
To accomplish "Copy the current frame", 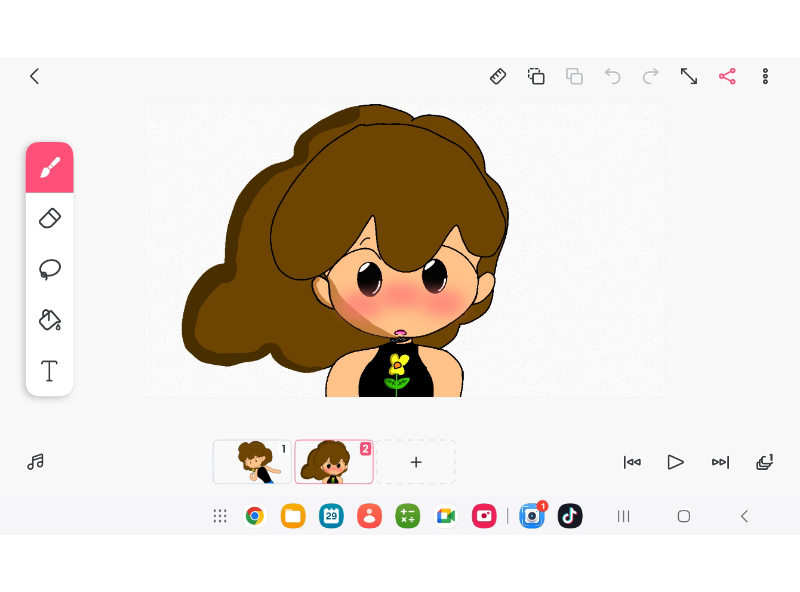I will tap(536, 76).
